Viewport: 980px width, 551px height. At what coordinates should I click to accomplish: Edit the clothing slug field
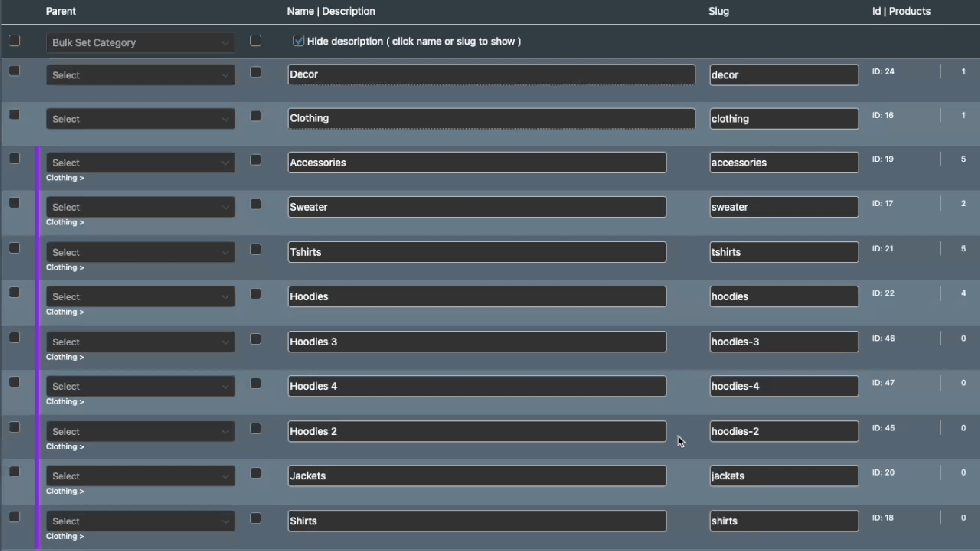(784, 119)
